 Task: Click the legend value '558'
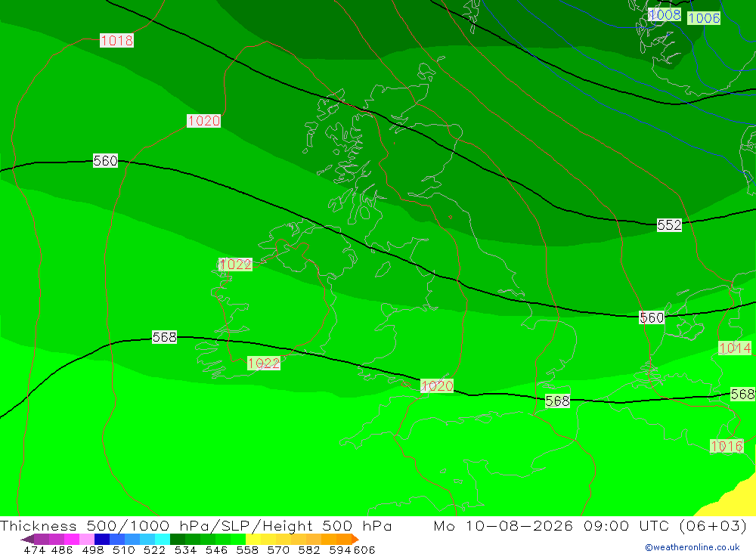[x=247, y=550]
